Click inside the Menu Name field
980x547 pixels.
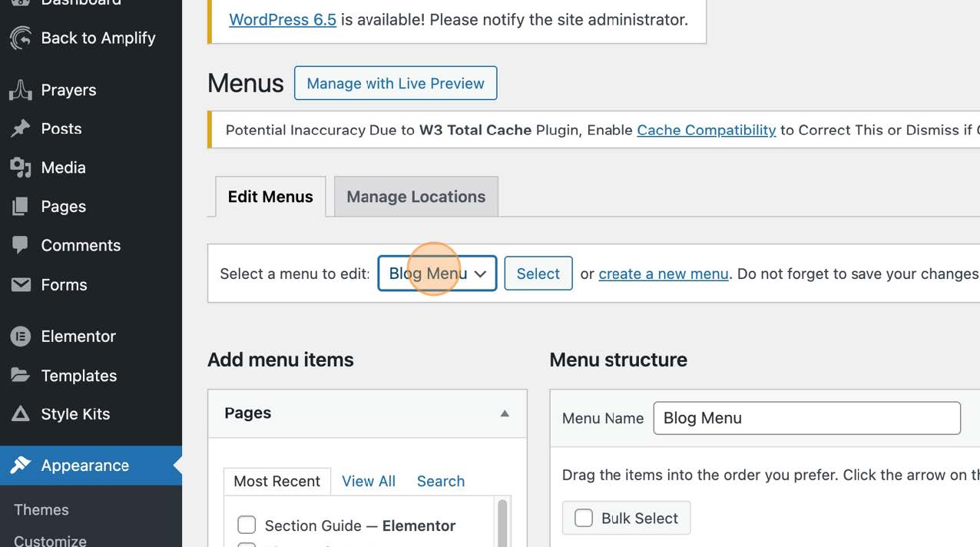click(806, 418)
